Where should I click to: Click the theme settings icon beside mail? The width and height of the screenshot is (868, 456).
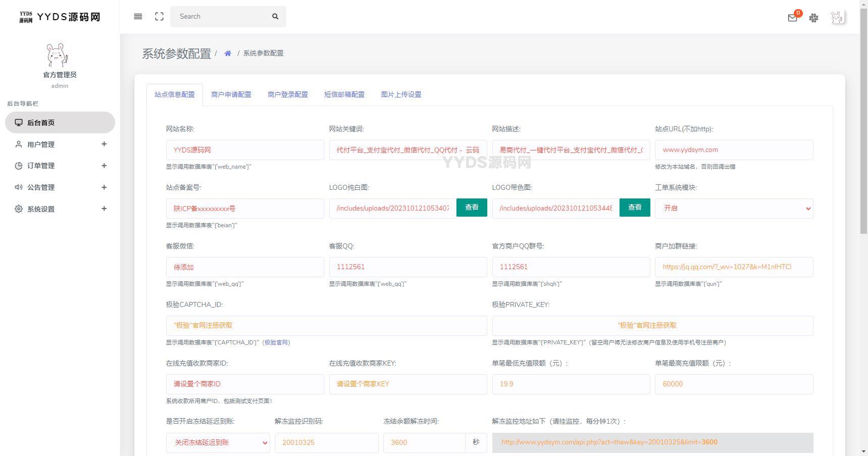click(x=813, y=18)
